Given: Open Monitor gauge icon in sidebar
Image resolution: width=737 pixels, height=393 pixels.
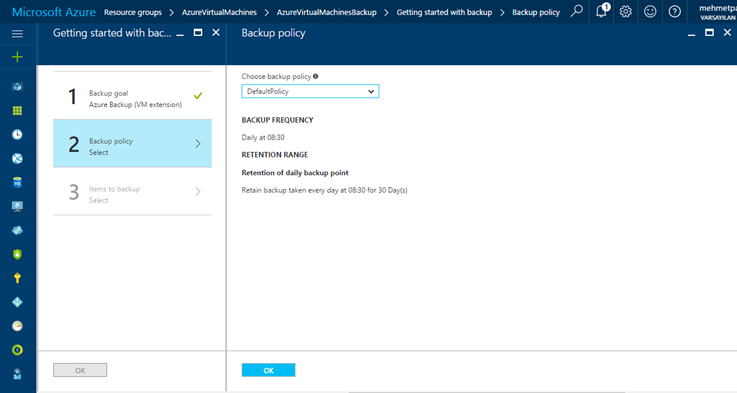Looking at the screenshot, I should [17, 326].
